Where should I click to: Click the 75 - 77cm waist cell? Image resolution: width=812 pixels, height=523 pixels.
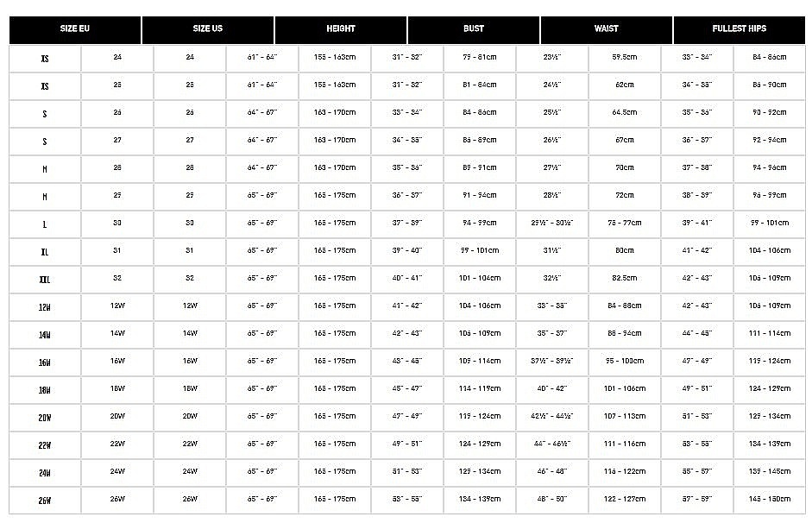(x=625, y=224)
